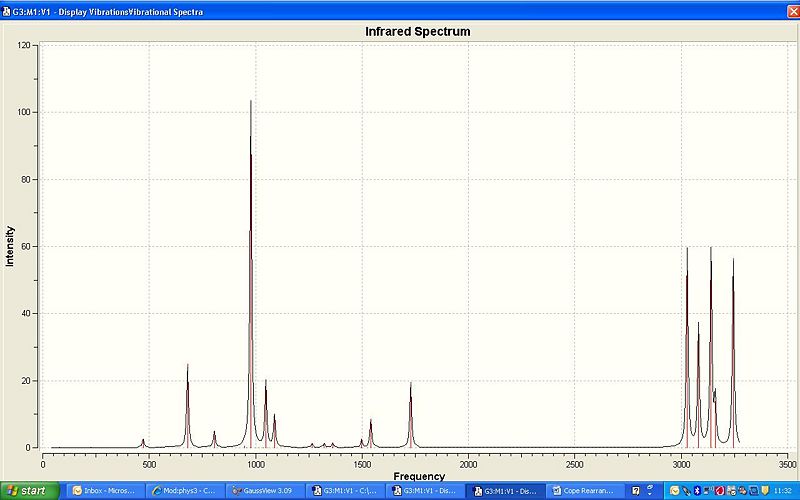Click the printer status tray icon
Viewport: 800px width, 500px height.
pos(731,491)
